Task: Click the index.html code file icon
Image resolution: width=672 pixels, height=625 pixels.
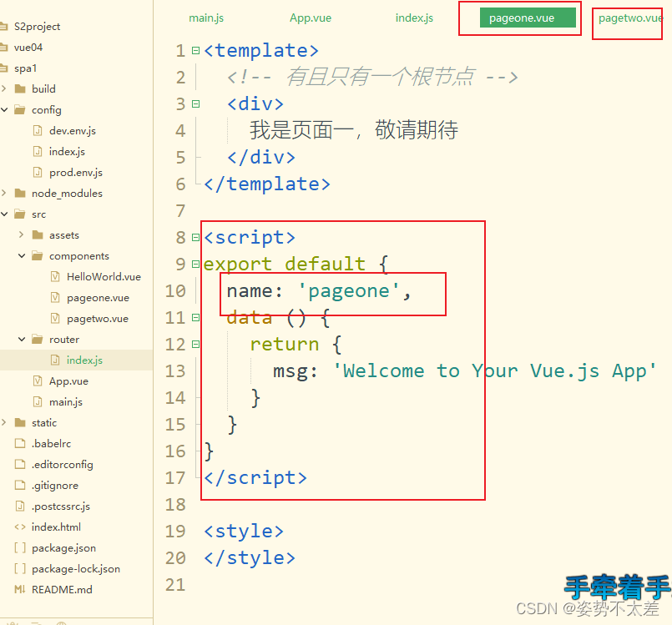Action: point(20,527)
